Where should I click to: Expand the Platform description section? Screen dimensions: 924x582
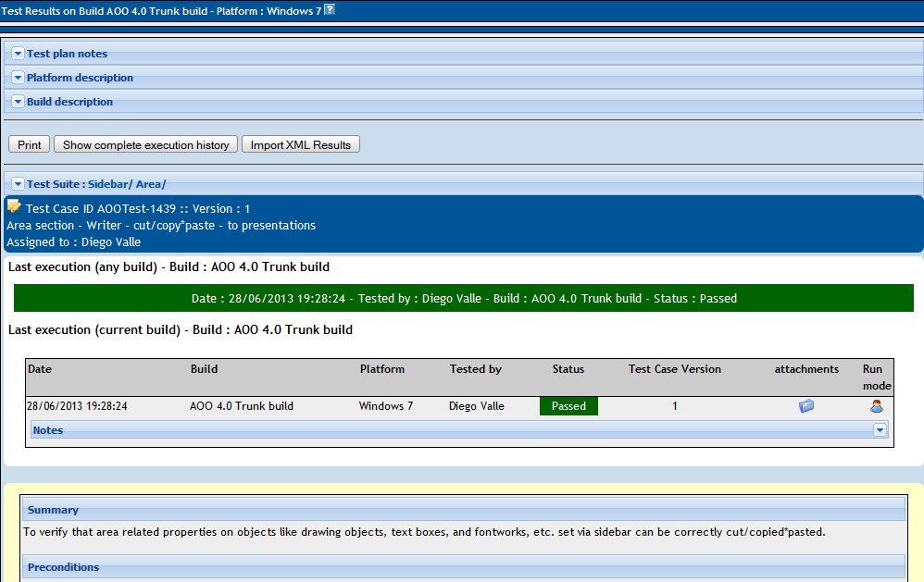pyautogui.click(x=18, y=78)
